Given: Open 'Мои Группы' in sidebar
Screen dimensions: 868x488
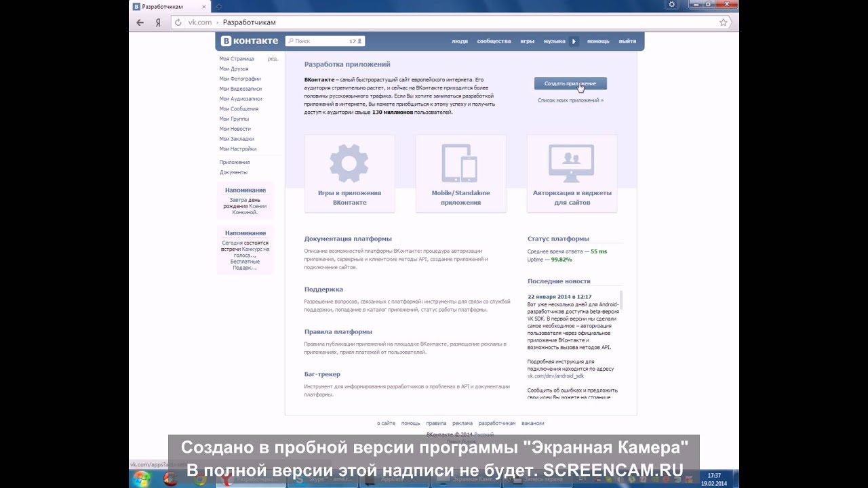Looking at the screenshot, I should pos(234,119).
